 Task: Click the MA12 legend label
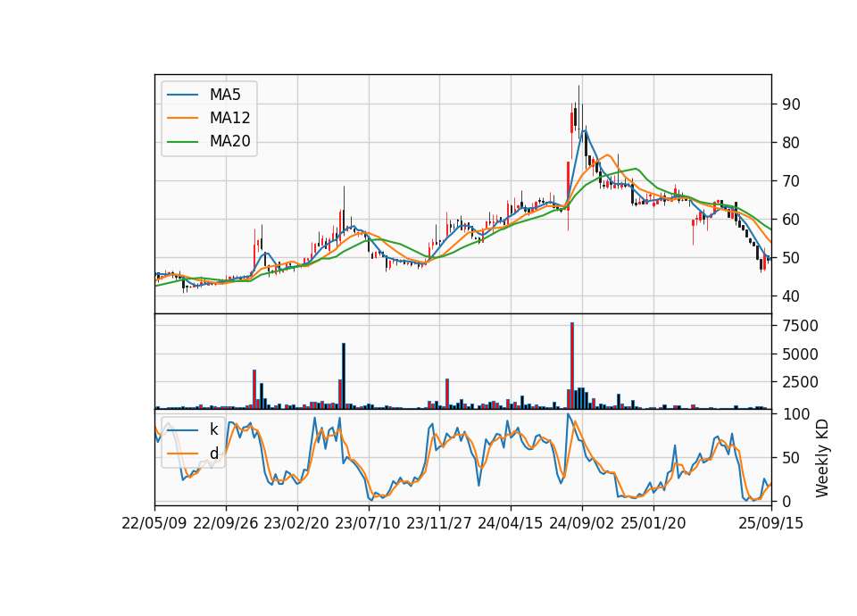click(x=229, y=118)
